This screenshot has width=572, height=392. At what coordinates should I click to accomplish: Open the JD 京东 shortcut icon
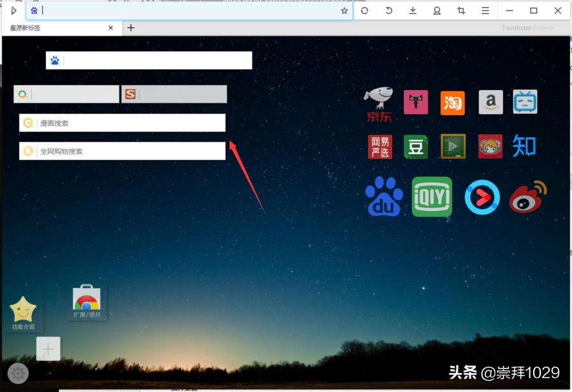coord(379,102)
